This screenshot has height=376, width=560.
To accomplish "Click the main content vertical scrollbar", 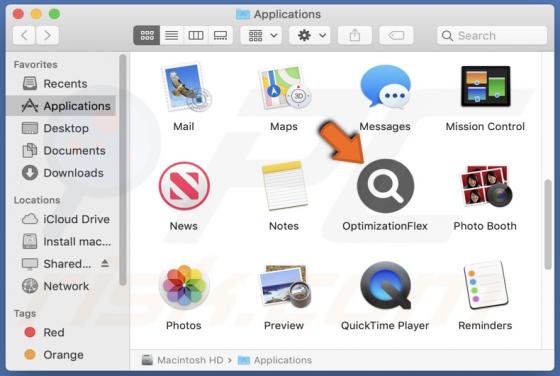I will [548, 225].
